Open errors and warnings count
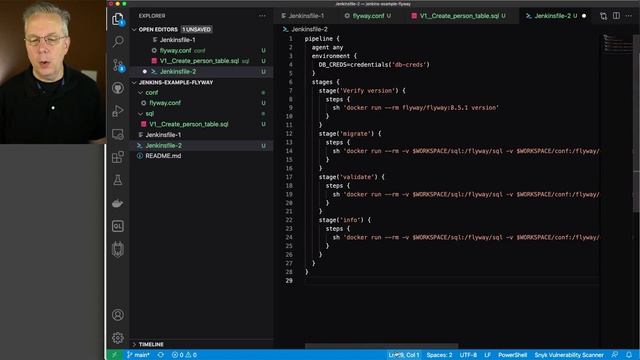This screenshot has width=640, height=360. (x=184, y=355)
